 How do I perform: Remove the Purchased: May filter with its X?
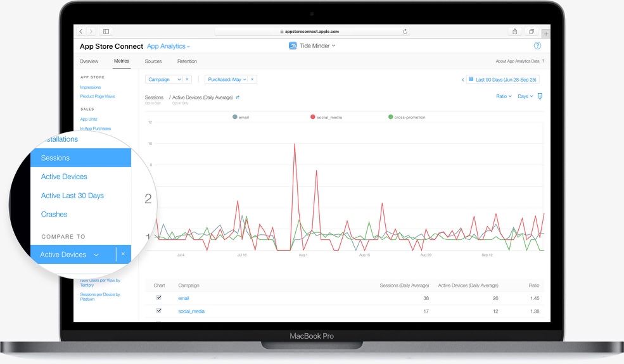coord(252,80)
